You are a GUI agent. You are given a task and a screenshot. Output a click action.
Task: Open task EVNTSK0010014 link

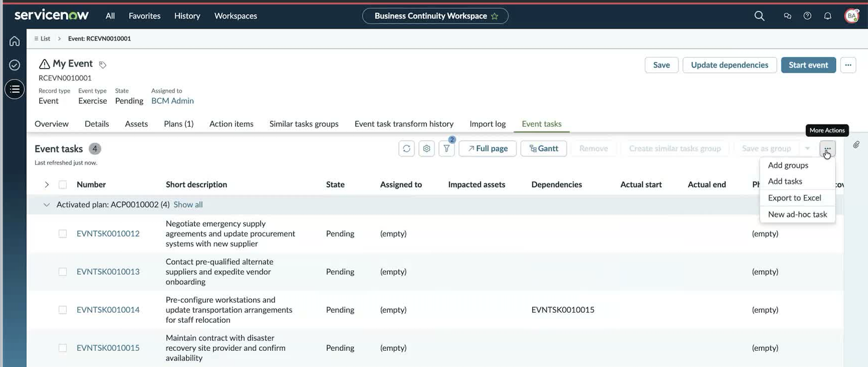108,310
